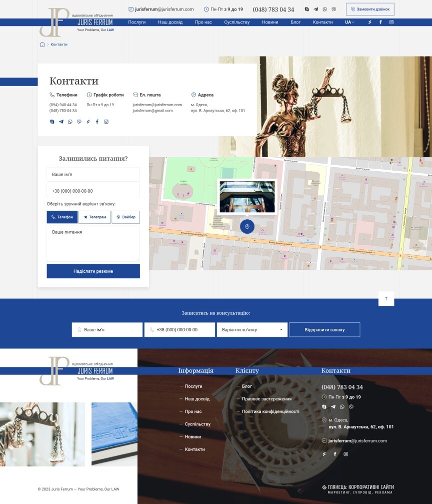Viewport: 432px width, 504px height.
Task: Open Skype icon in footer contacts
Action: 324,406
